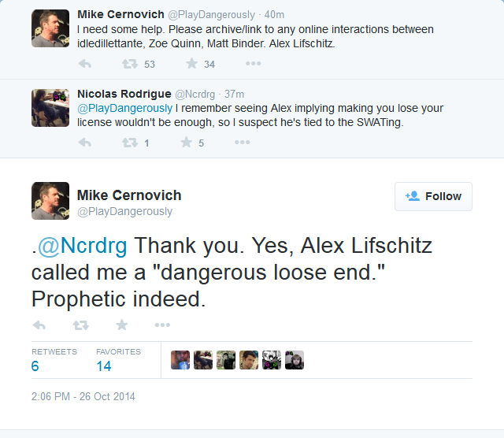Open first avatar in the retweeters row
The height and width of the screenshot is (438, 504).
point(180,360)
